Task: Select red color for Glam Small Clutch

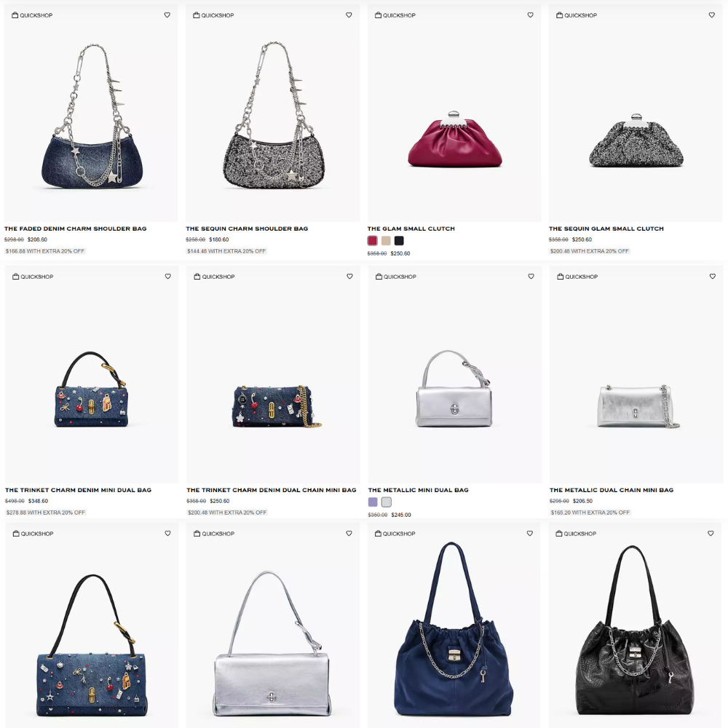Action: click(x=372, y=241)
